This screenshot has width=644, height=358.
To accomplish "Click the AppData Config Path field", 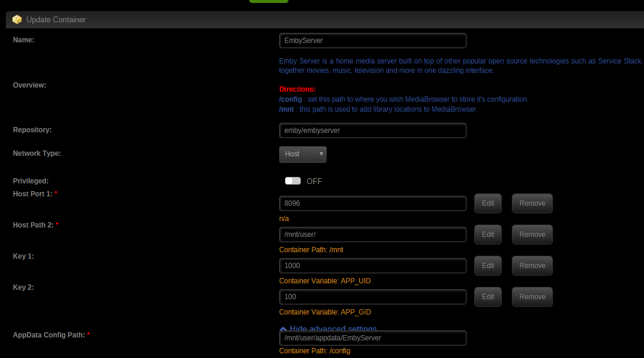I will pos(373,338).
